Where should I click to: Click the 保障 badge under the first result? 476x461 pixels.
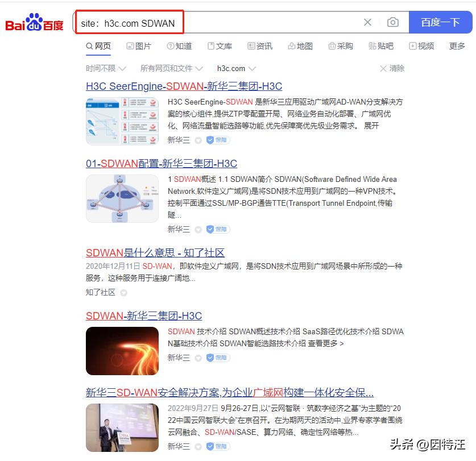[x=217, y=140]
